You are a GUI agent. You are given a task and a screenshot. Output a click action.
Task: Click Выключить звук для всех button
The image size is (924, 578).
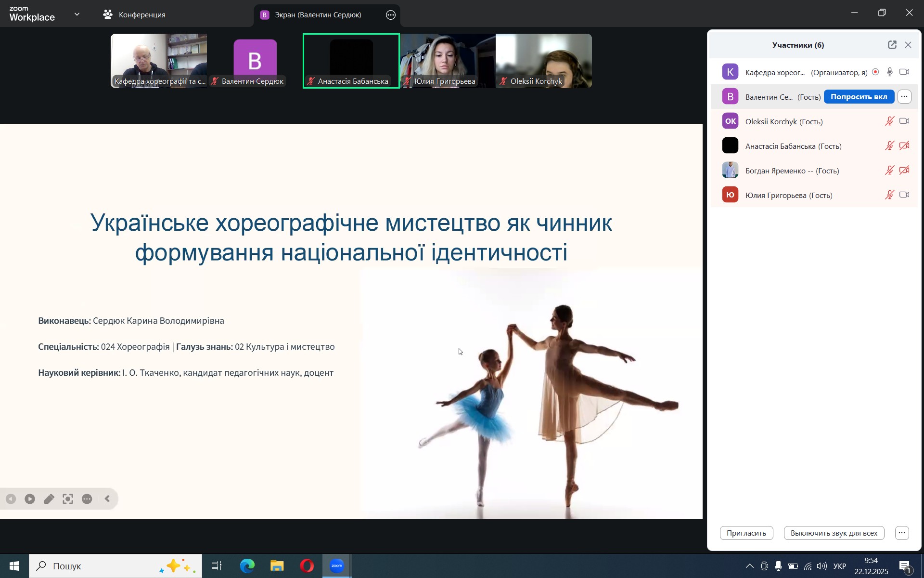pos(834,533)
